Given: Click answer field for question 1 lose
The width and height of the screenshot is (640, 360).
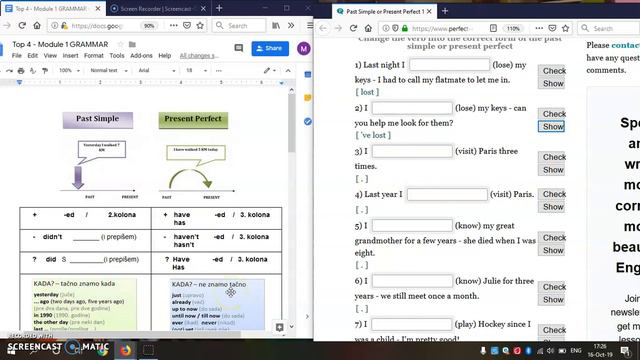Looking at the screenshot, I should click(449, 64).
